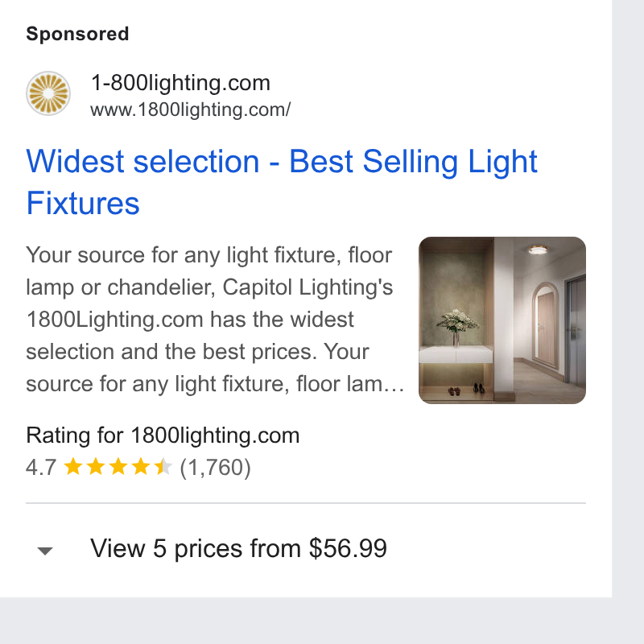The image size is (644, 644).
Task: Click the hallway ceiling light product image
Action: point(502,320)
